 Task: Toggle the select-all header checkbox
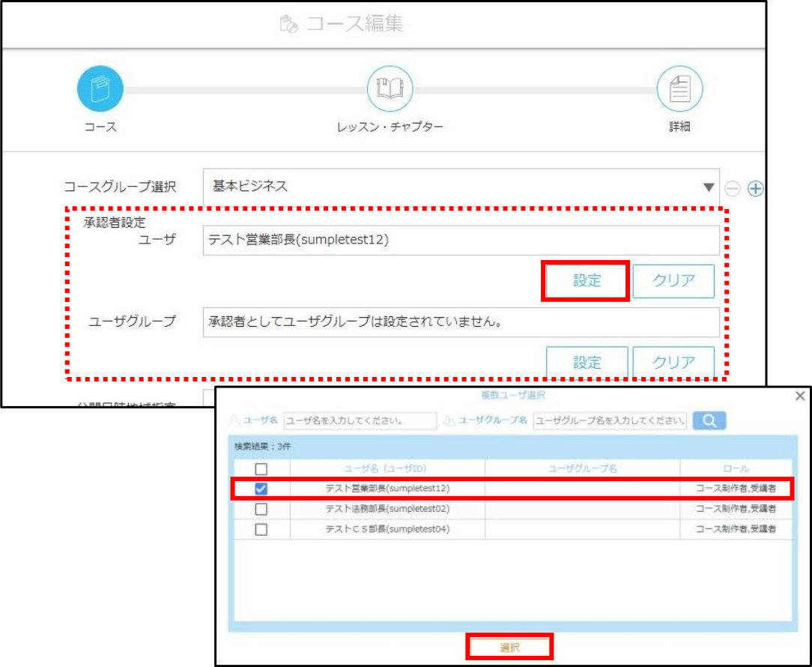261,469
